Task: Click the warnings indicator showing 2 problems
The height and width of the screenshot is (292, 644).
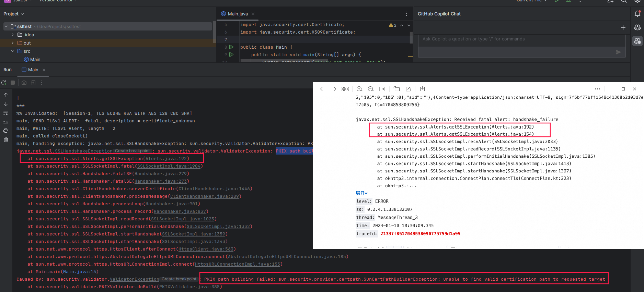Action: [393, 25]
